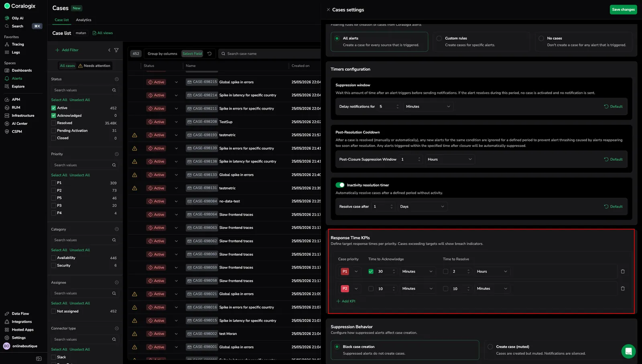Open the P1 case priority dropdown

pos(350,272)
